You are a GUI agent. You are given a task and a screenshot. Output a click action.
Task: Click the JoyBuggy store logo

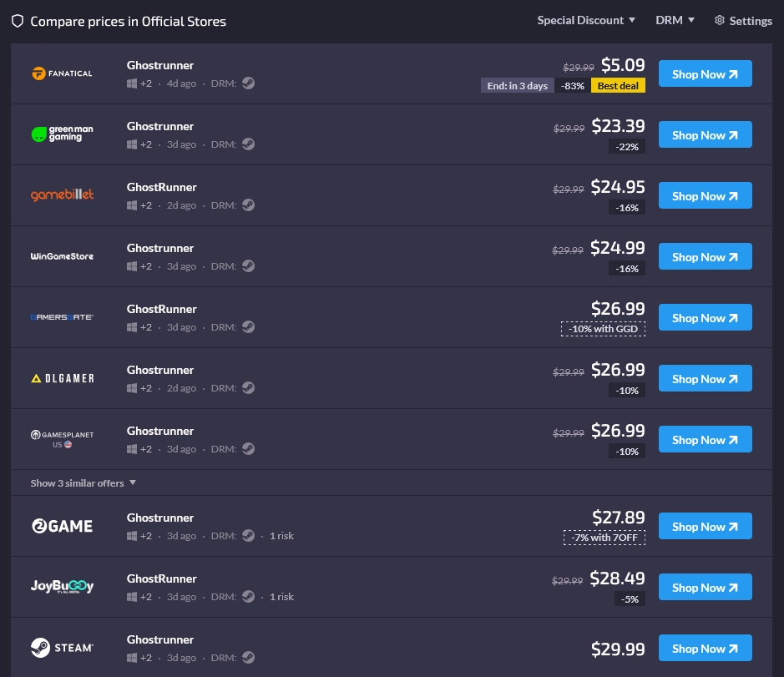pyautogui.click(x=62, y=587)
